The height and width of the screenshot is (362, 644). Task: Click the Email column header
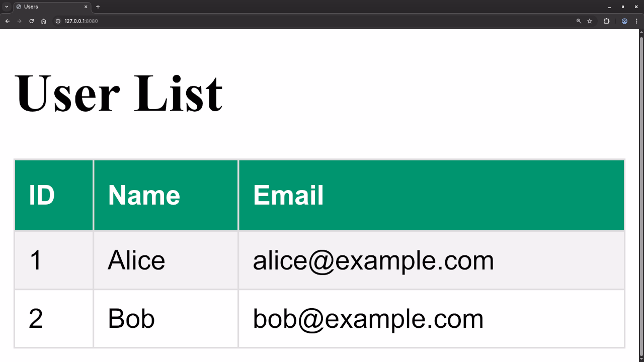click(432, 195)
